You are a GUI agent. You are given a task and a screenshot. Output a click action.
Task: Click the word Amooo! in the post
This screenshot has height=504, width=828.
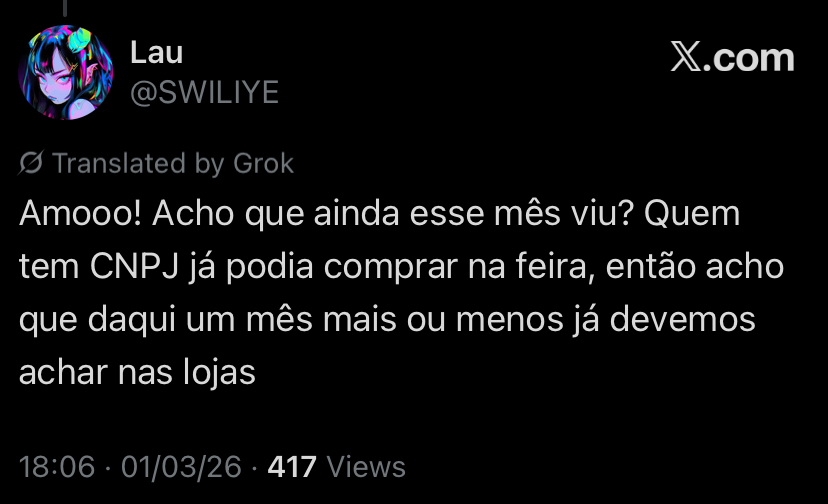[80, 213]
